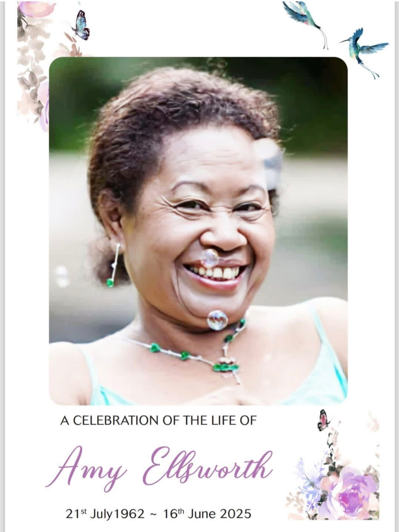Select the 'A CELEBRATION OF THE LIFE OF' heading
The width and height of the screenshot is (399, 532).
(158, 421)
